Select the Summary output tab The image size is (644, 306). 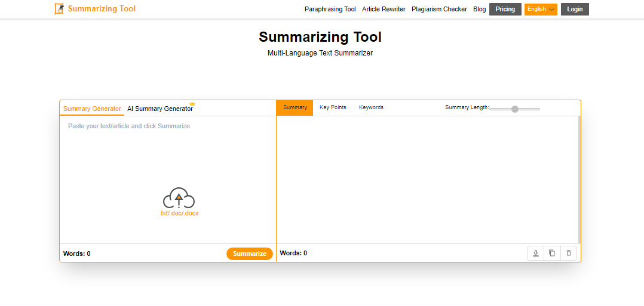coord(295,107)
